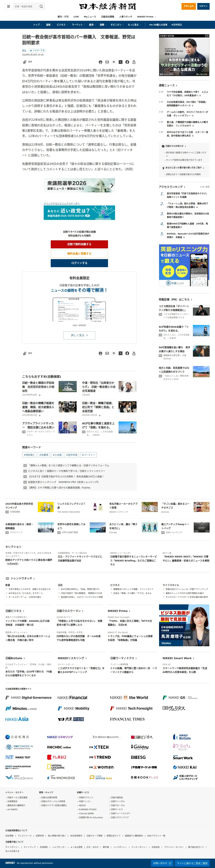215x868 pixels.
Task: Open 衆議院選挙2026 banner
Action: [x=79, y=185]
